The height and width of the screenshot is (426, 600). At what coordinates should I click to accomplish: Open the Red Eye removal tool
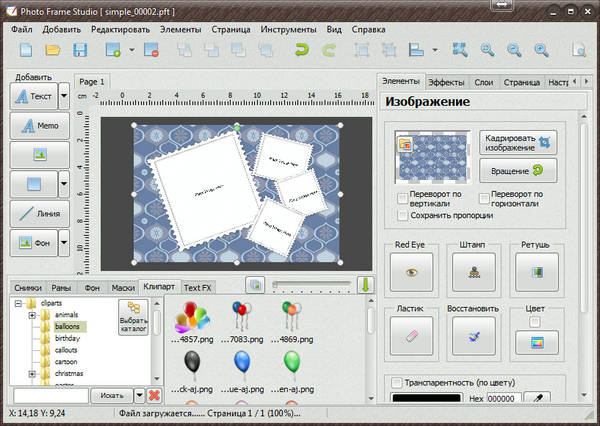coord(410,272)
